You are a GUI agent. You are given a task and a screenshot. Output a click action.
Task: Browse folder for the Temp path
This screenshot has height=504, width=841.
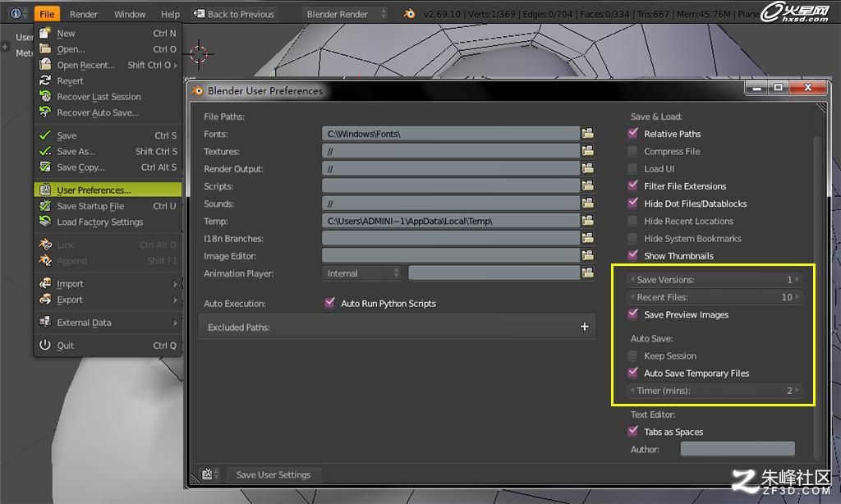pyautogui.click(x=588, y=221)
